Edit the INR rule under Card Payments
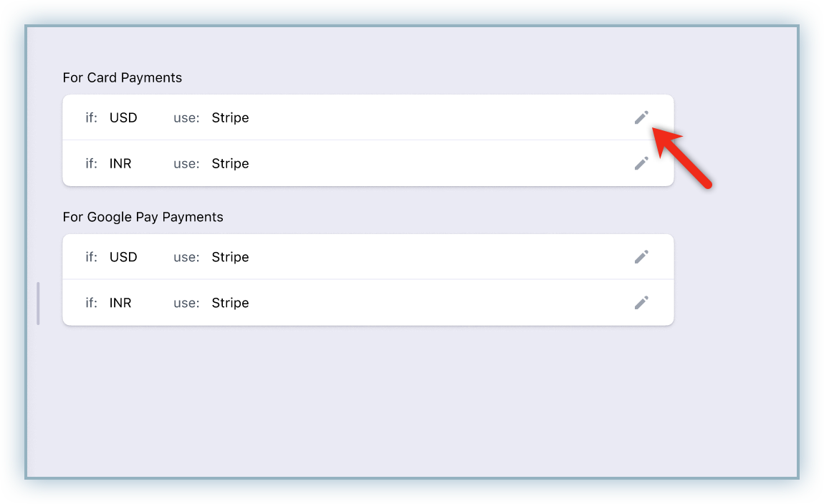Image resolution: width=824 pixels, height=504 pixels. [x=641, y=163]
